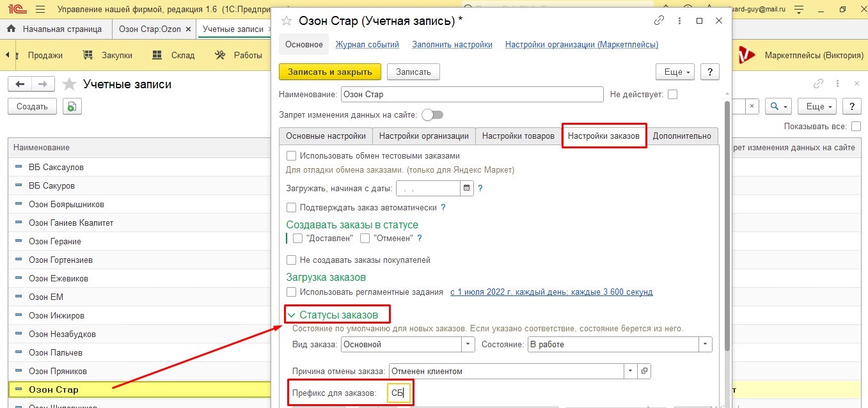868x408 pixels.
Task: Switch to Настройки товаров tab
Action: 518,136
